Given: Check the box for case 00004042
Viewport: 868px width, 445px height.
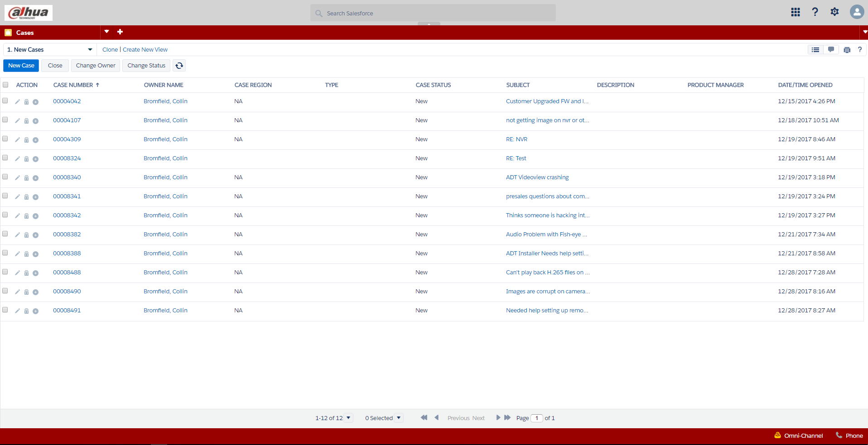Looking at the screenshot, I should coord(5,100).
